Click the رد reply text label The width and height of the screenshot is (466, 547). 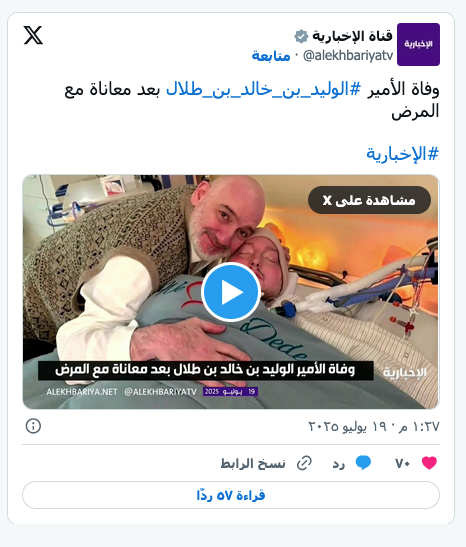(x=338, y=464)
